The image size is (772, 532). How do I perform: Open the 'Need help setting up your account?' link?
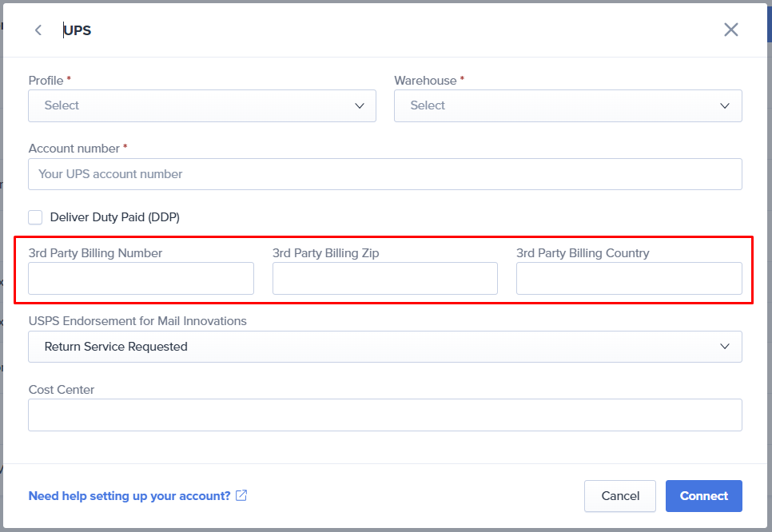(129, 496)
